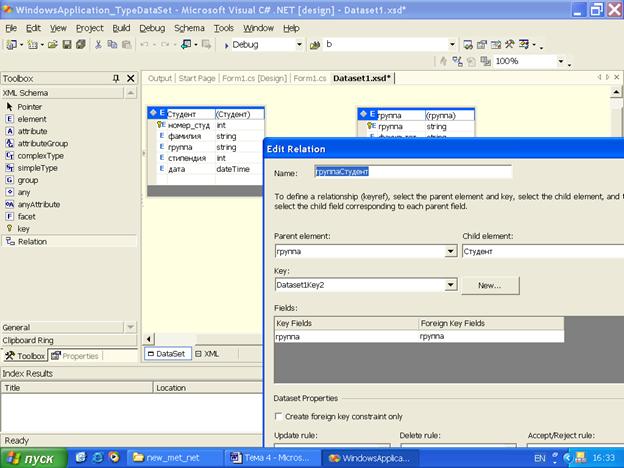This screenshot has width=624, height=468.
Task: Open the zoom 100% dropdown
Action: pyautogui.click(x=561, y=61)
